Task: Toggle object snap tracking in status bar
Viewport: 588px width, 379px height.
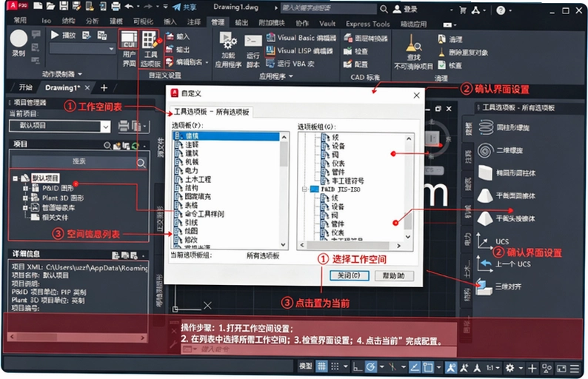Action: 415,367
